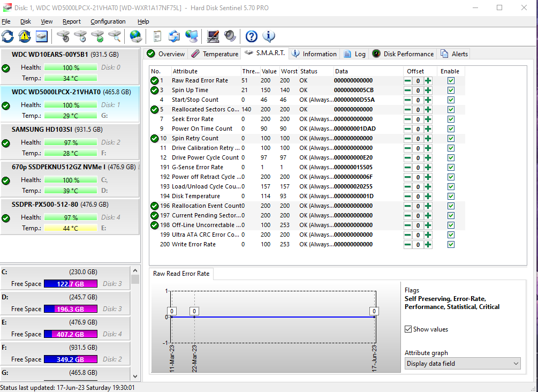The image size is (538, 392).
Task: Click the disk with magnifier surface test icon
Action: (115, 36)
